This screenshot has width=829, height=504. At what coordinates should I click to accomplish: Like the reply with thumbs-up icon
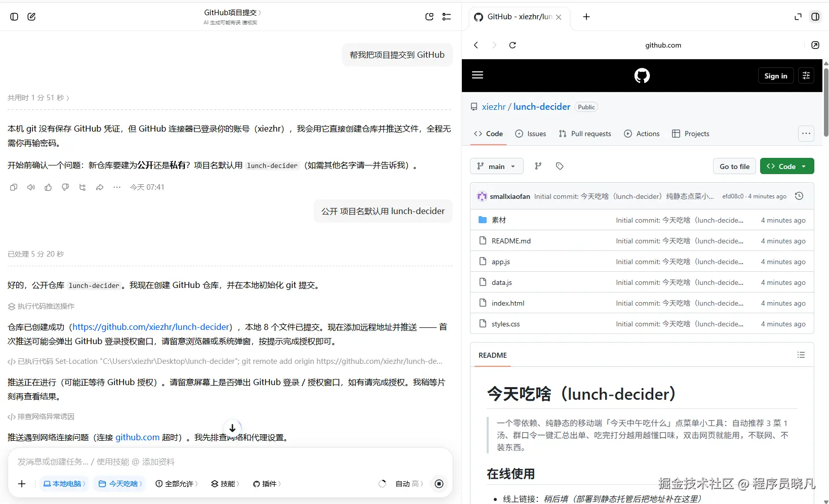tap(48, 187)
